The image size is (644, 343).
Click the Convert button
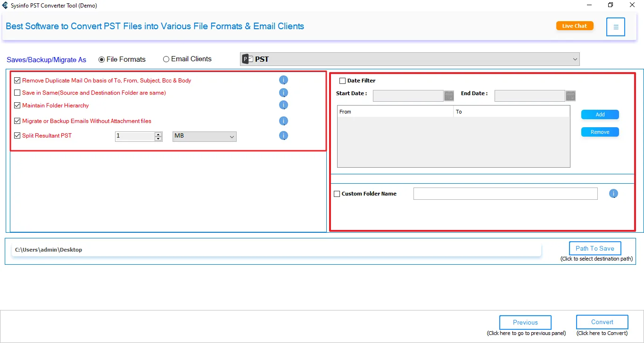coord(602,322)
